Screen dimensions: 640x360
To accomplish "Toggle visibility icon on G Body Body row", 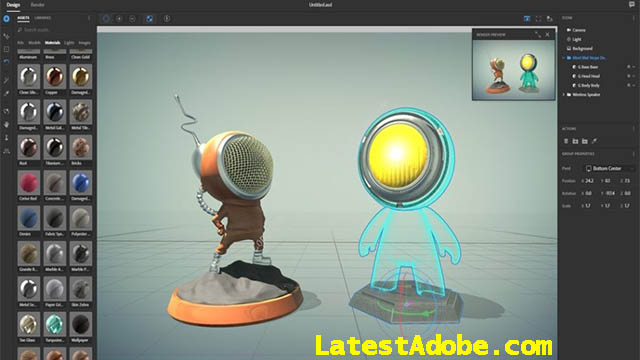I will pyautogui.click(x=629, y=86).
